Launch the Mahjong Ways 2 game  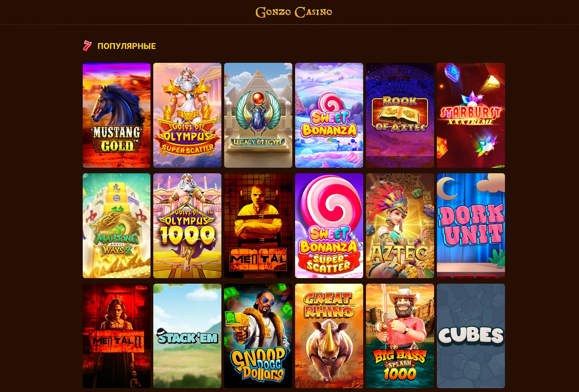pyautogui.click(x=116, y=226)
